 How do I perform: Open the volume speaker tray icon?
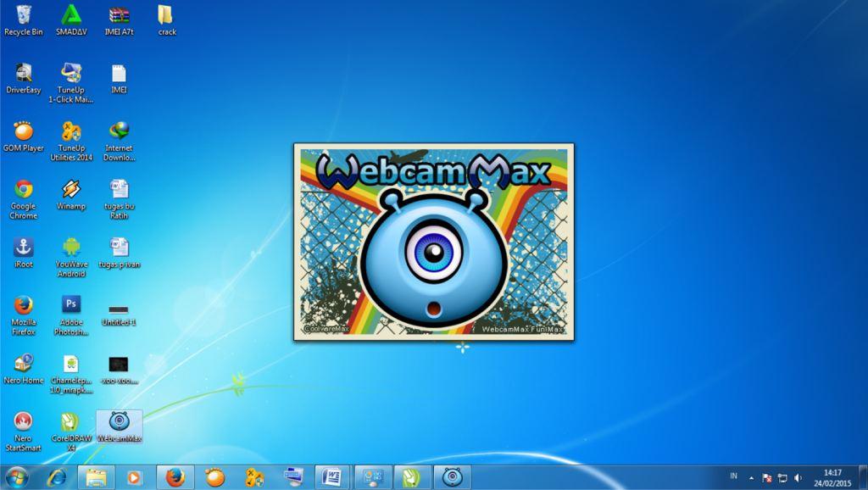[798, 478]
